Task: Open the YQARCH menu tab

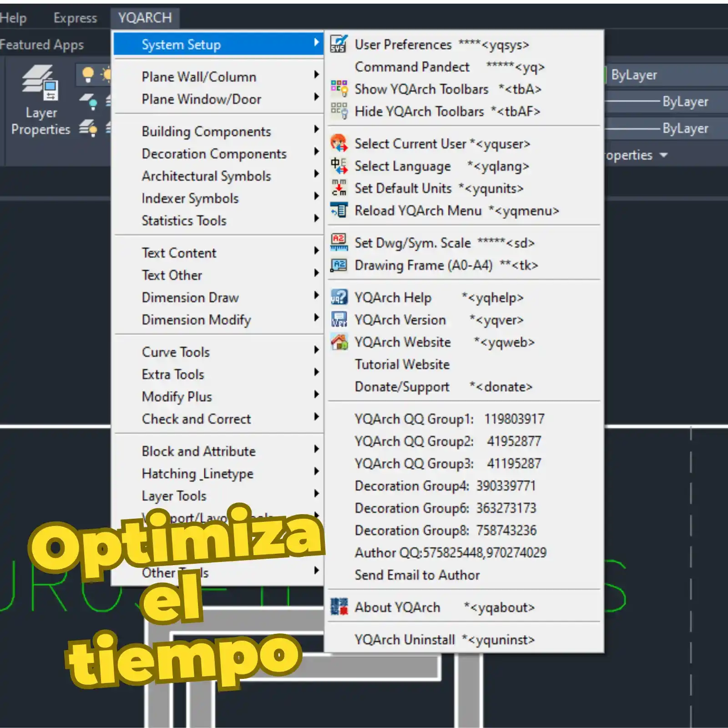Action: coord(145,18)
